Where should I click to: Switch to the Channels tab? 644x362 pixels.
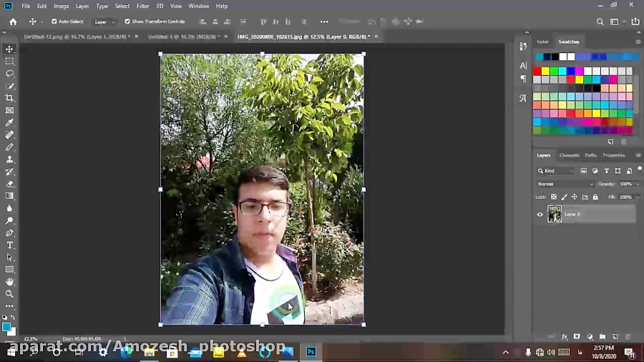569,155
